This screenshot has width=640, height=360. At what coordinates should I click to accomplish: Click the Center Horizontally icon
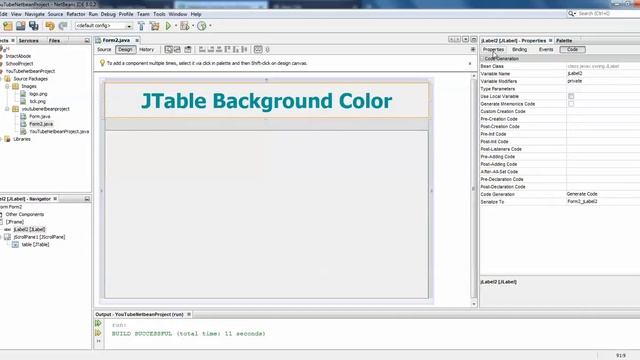219,49
